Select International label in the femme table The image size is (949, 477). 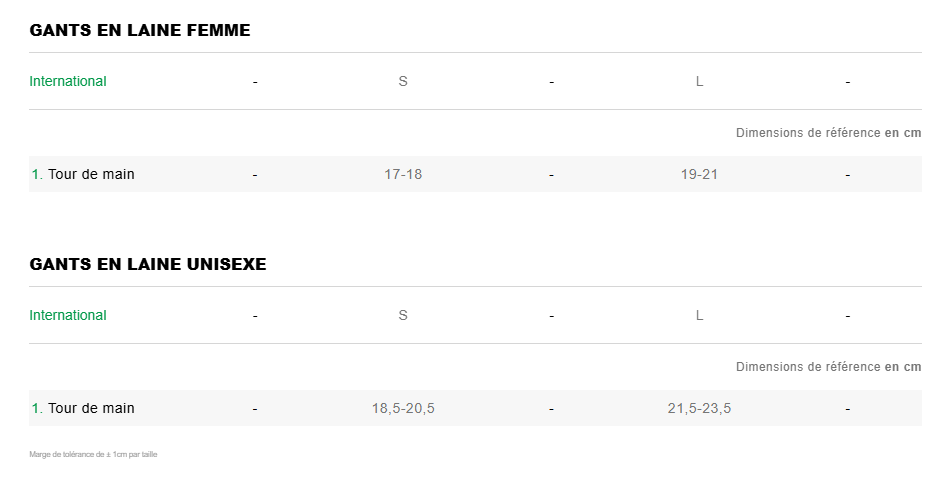(x=68, y=81)
